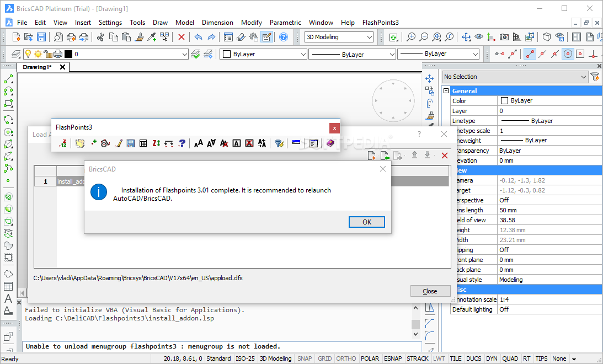The image size is (603, 364).
Task: Click the camera icon in view toolbar
Action: coord(504,37)
